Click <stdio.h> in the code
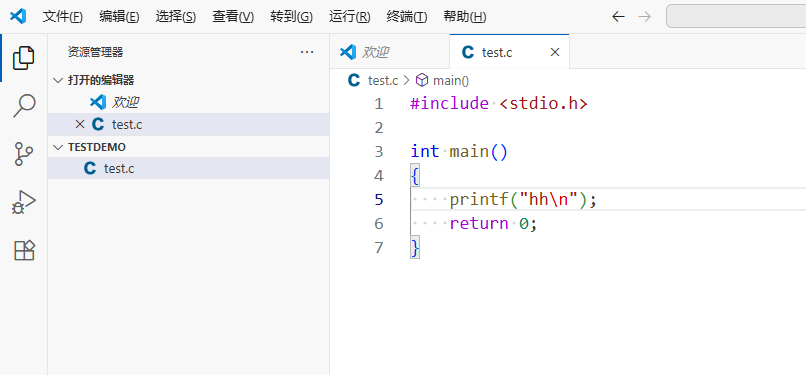Viewport: 806px width, 375px height. coord(543,104)
